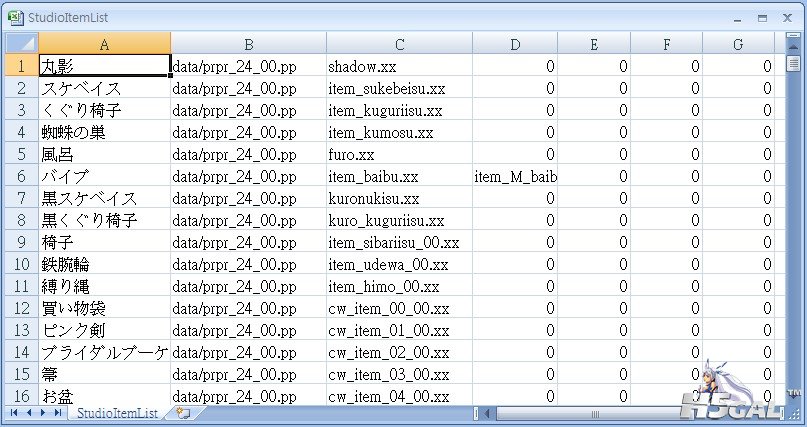Click the horizontal scrollbar thumb
This screenshot has height=427, width=807.
(595, 413)
